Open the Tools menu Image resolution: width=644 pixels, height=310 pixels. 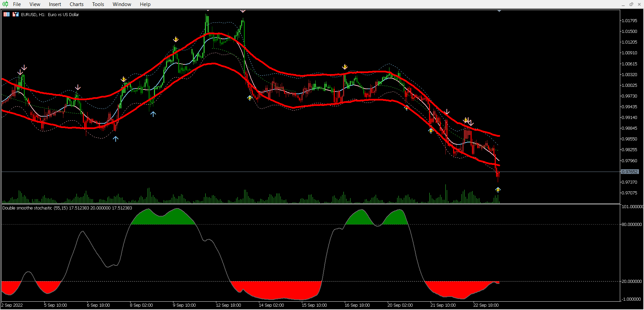click(x=98, y=4)
